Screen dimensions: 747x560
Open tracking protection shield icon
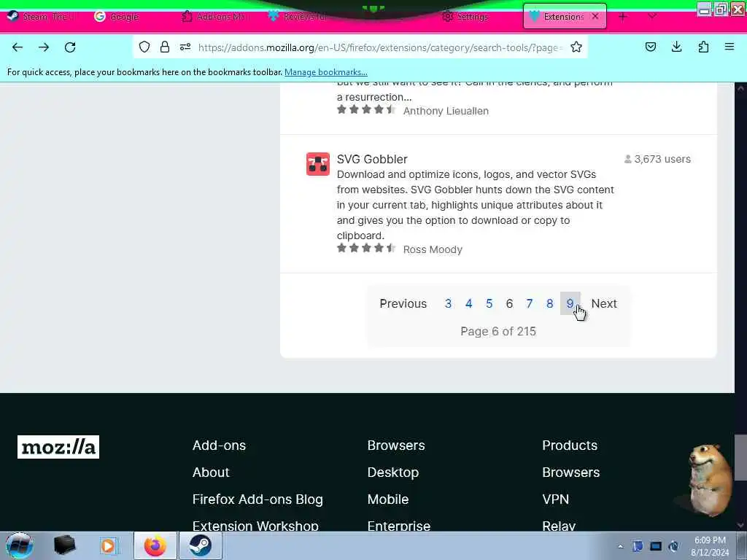coord(144,47)
